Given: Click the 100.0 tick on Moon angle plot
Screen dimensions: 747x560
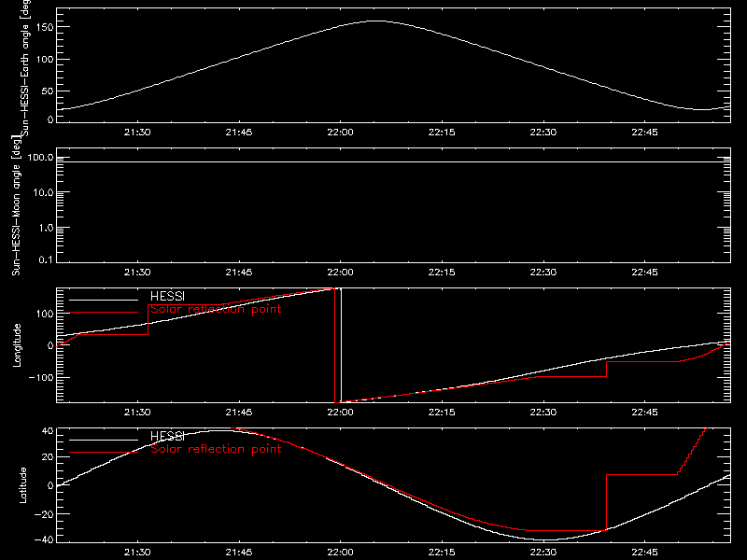Looking at the screenshot, I should click(x=40, y=158).
